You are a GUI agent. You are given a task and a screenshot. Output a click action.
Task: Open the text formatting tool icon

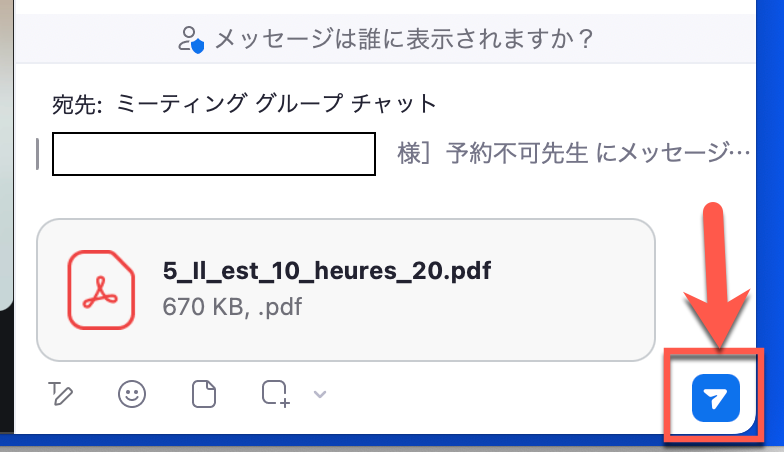click(x=60, y=394)
